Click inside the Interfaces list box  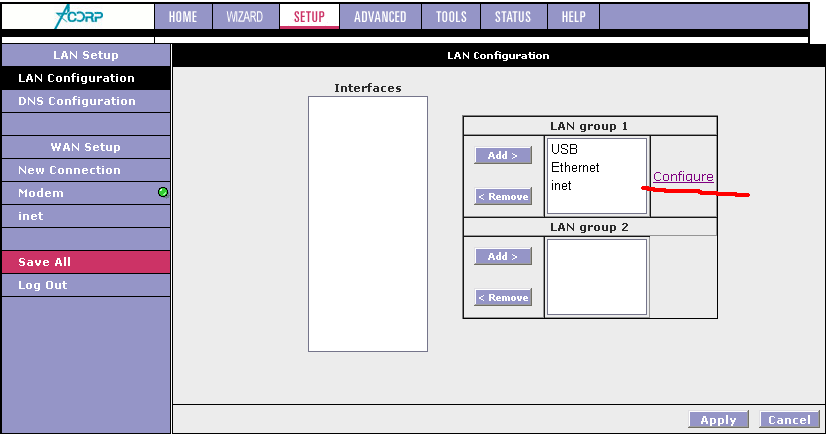pos(368,224)
